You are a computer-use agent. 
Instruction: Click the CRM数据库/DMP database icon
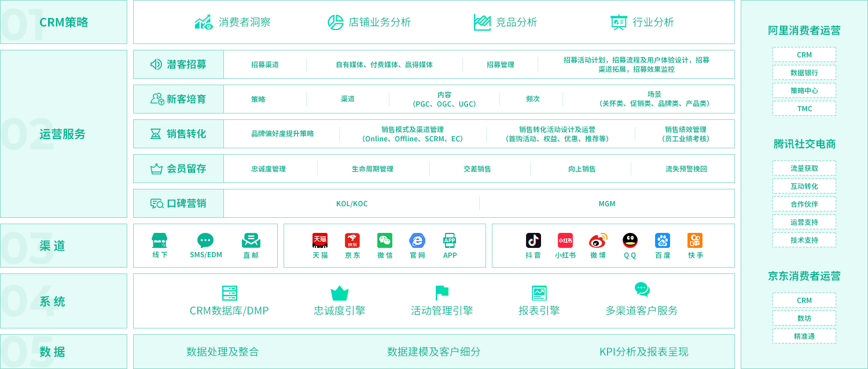pyautogui.click(x=229, y=293)
